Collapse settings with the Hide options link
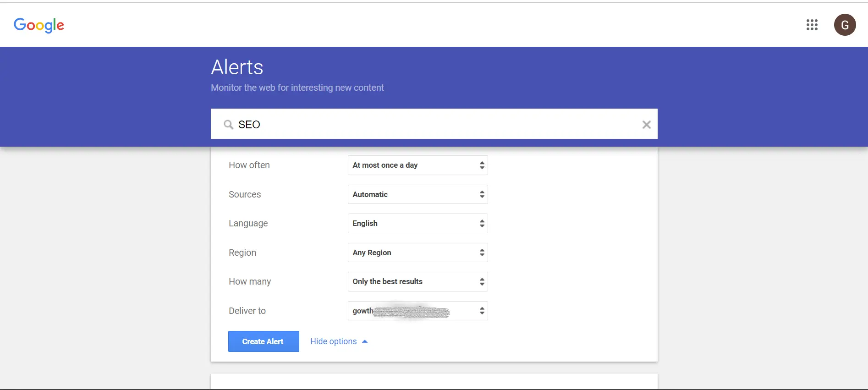The height and width of the screenshot is (390, 868). coord(339,341)
